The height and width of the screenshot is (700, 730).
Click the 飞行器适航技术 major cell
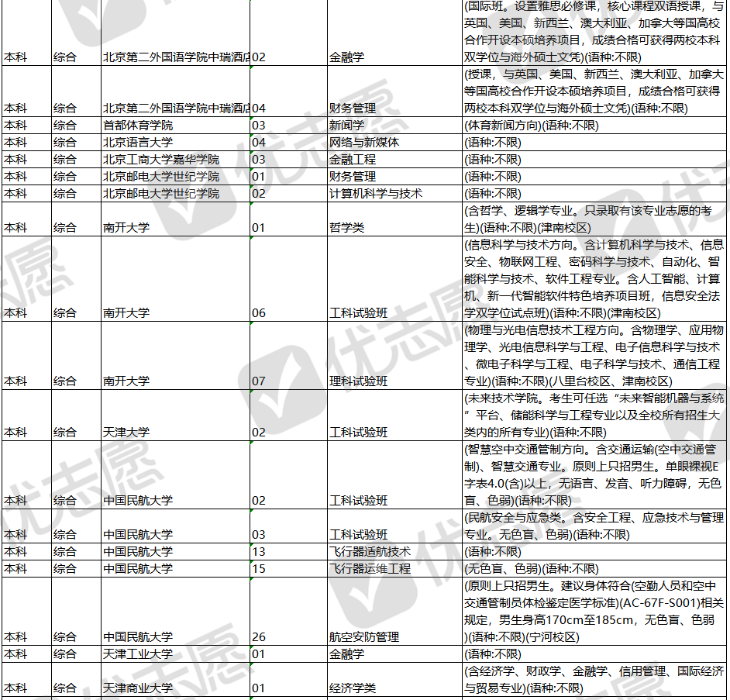[370, 552]
